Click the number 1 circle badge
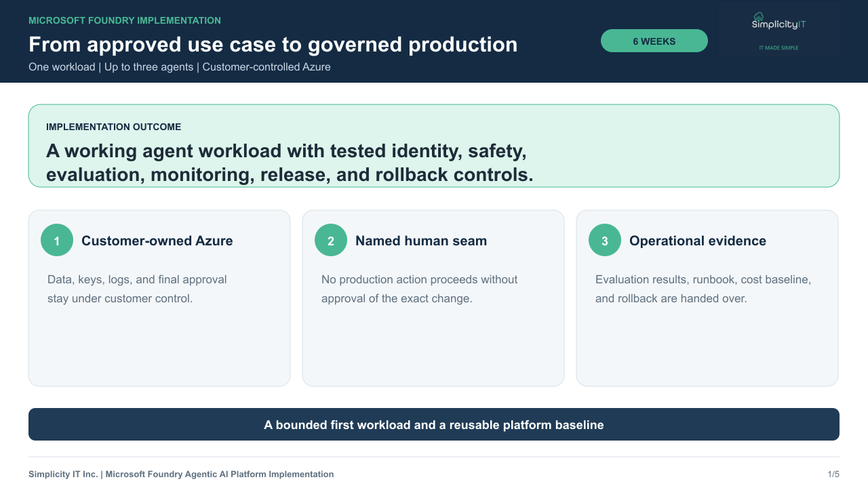868x488 pixels. point(57,240)
